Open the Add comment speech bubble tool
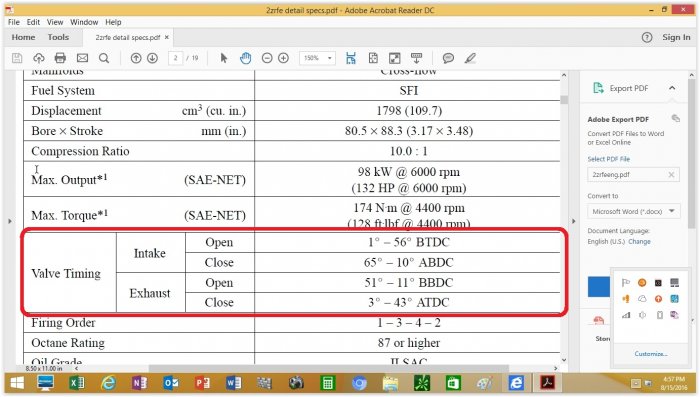700x397 pixels. pyautogui.click(x=448, y=58)
